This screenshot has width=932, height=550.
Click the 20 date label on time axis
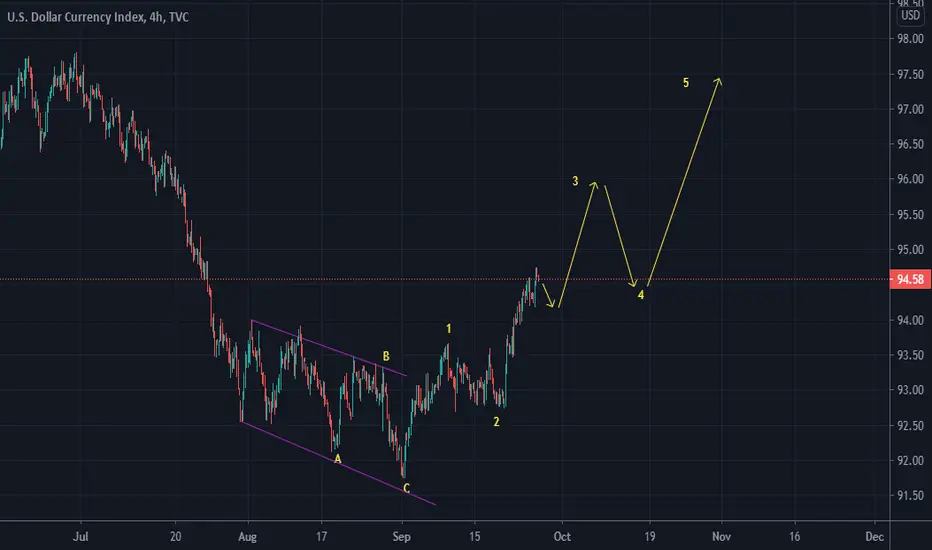pyautogui.click(x=175, y=536)
